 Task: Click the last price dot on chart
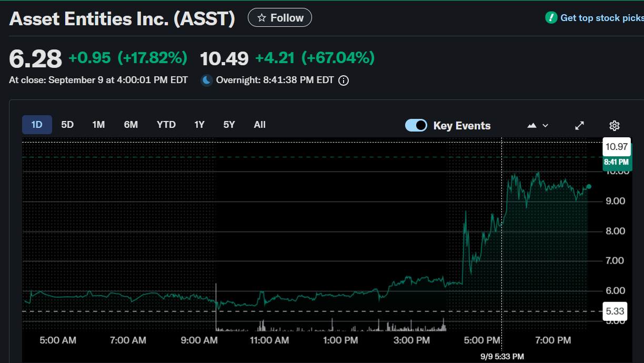tap(589, 187)
